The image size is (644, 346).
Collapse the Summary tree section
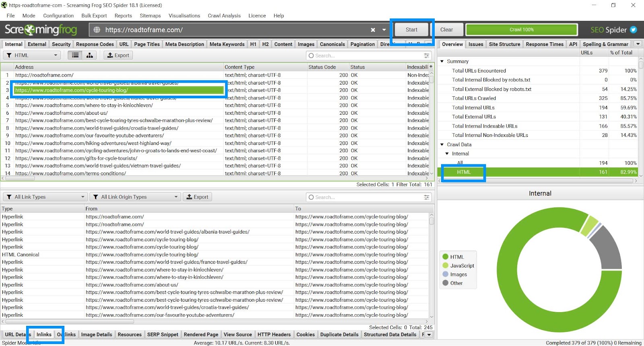[442, 61]
